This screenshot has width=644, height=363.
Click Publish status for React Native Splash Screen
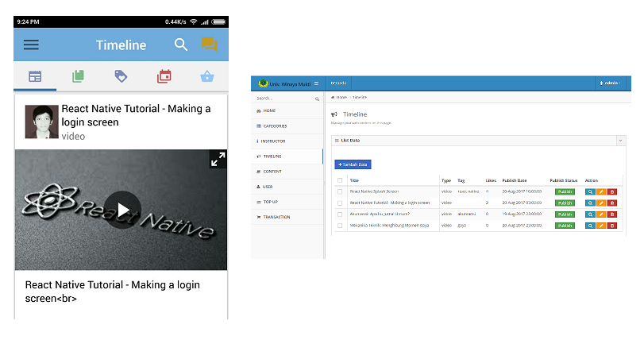click(x=565, y=191)
